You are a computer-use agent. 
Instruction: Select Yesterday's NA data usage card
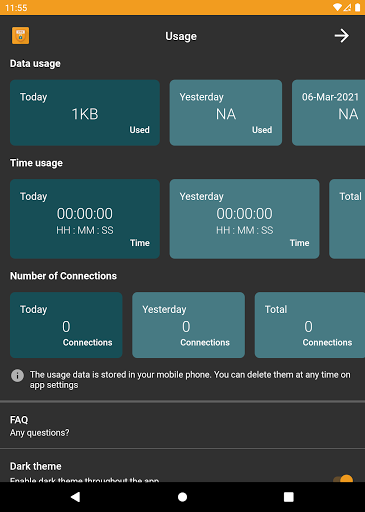226,113
